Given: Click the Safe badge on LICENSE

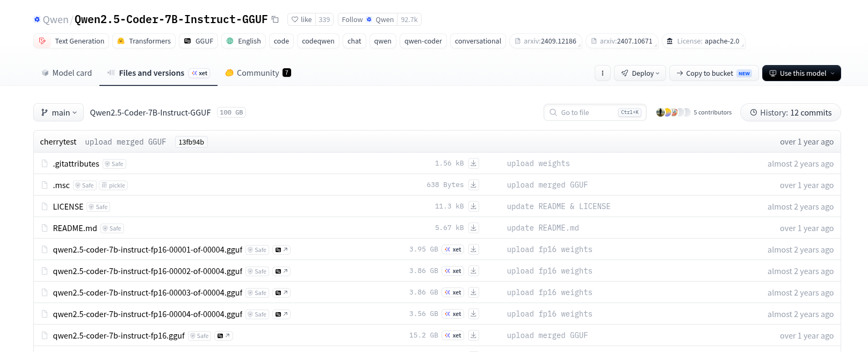Looking at the screenshot, I should coord(98,207).
